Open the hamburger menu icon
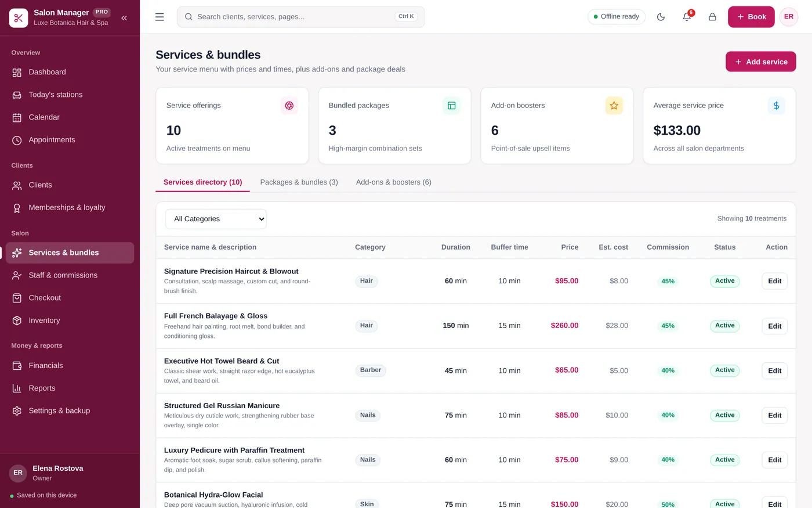Image resolution: width=812 pixels, height=508 pixels. (159, 17)
